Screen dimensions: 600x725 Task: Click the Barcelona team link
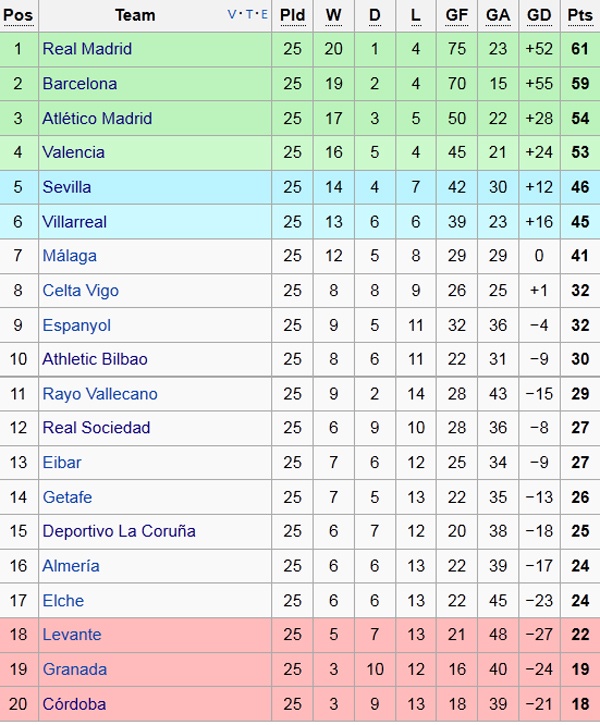(79, 84)
